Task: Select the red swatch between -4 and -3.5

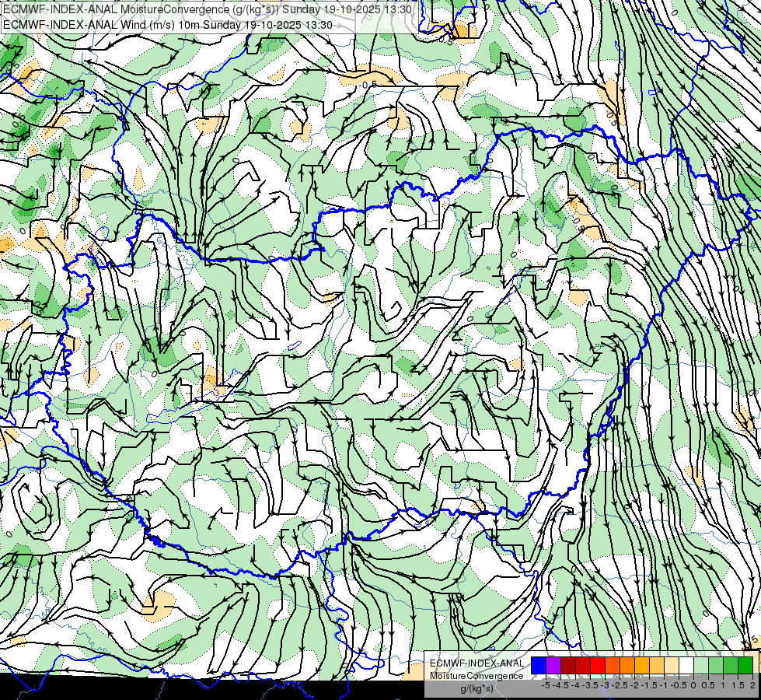Action: pyautogui.click(x=583, y=665)
